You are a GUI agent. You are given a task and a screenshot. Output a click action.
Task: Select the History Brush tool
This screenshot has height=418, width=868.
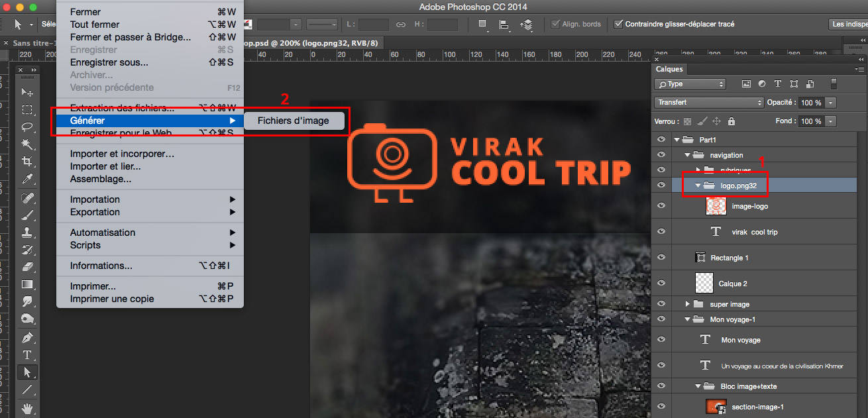click(x=27, y=250)
